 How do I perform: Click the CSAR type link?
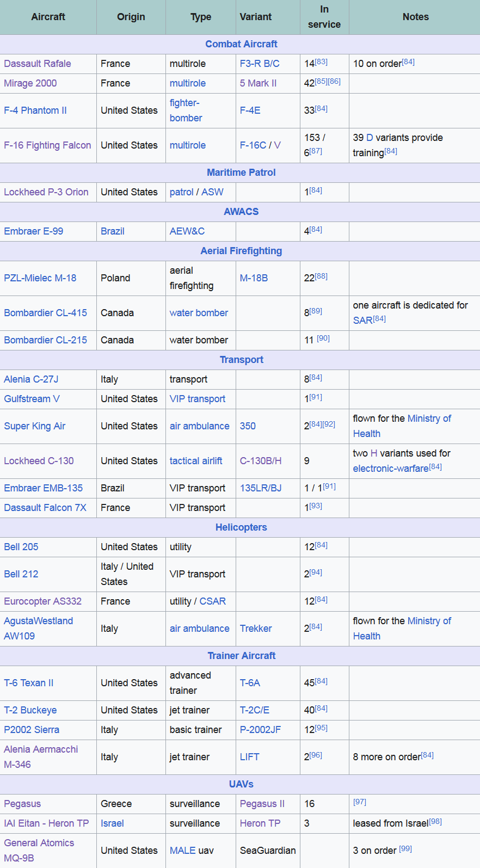pyautogui.click(x=213, y=601)
